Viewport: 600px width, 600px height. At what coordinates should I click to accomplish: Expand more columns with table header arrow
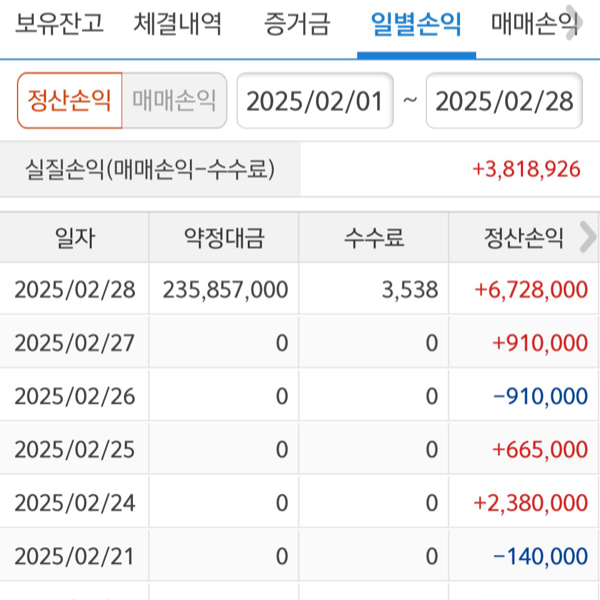587,238
